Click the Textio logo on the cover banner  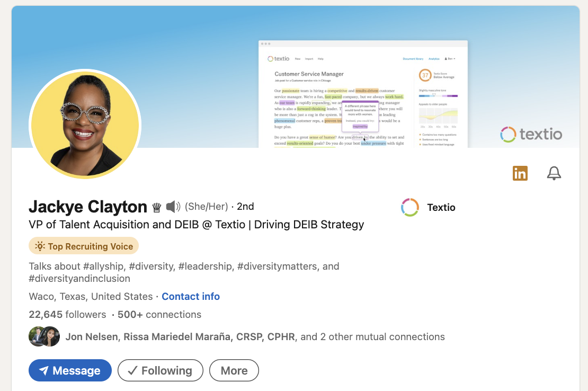531,135
